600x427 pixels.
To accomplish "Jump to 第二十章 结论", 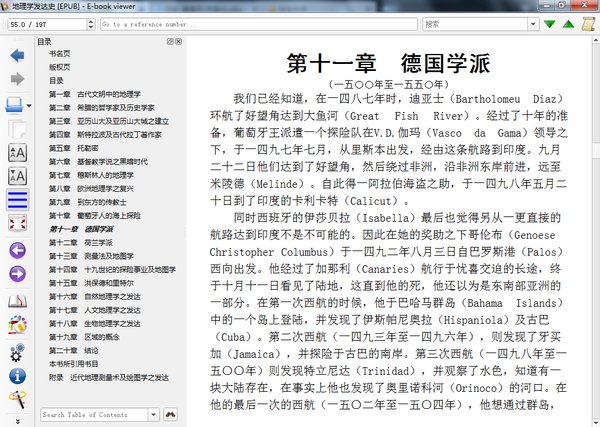I will [74, 350].
